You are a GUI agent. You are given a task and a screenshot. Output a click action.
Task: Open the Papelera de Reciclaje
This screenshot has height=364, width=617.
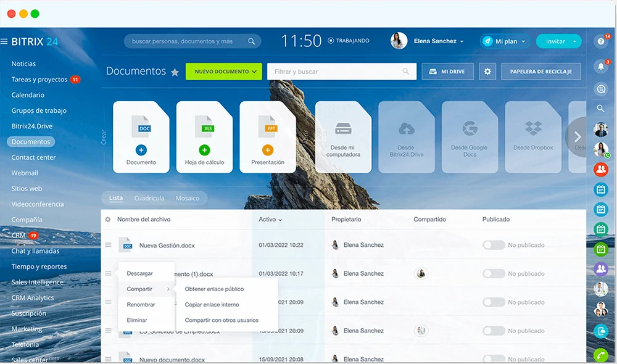(x=540, y=71)
